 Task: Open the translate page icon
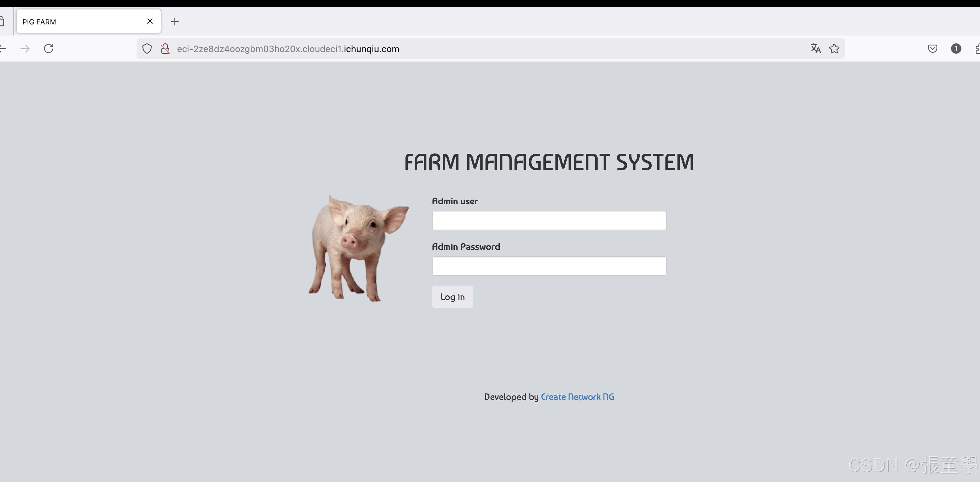click(815, 49)
